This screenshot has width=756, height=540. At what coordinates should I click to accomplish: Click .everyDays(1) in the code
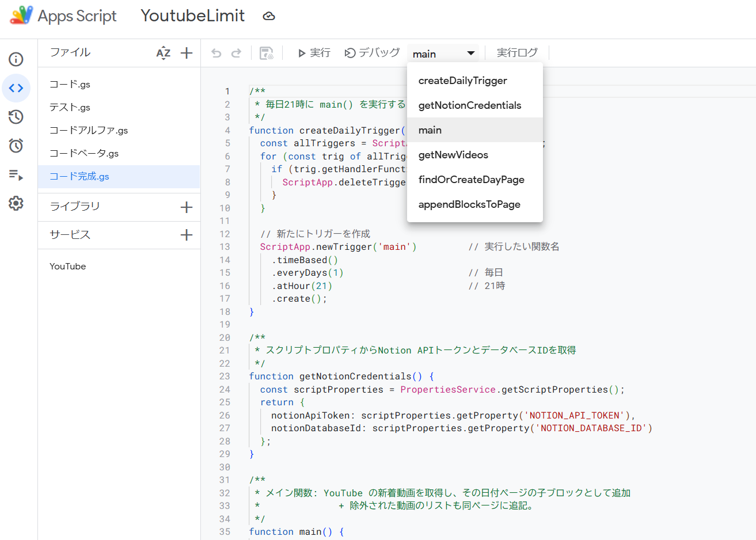pyautogui.click(x=307, y=273)
